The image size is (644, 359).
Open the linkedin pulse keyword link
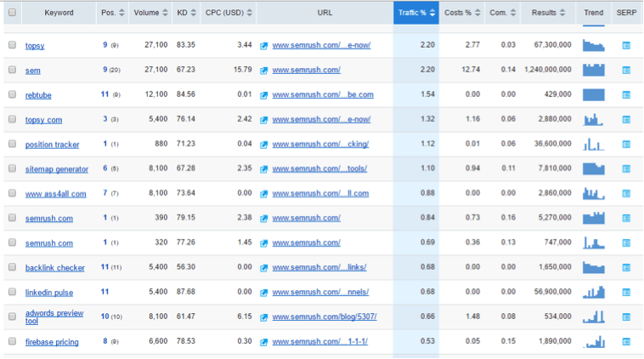[x=49, y=293]
